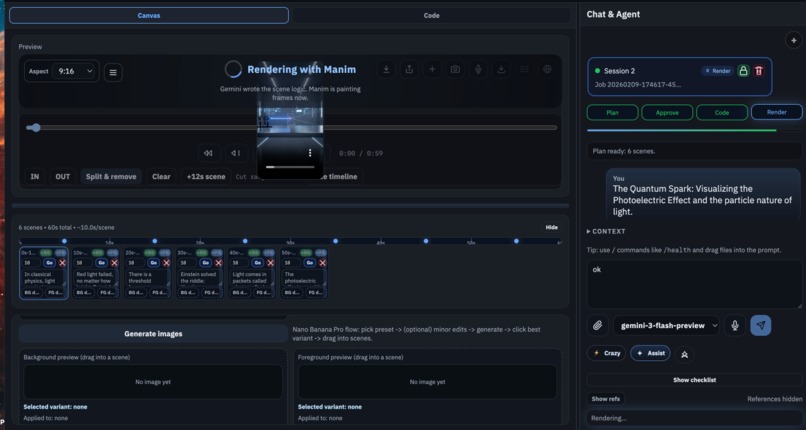Click the step-back frame button

pos(236,153)
